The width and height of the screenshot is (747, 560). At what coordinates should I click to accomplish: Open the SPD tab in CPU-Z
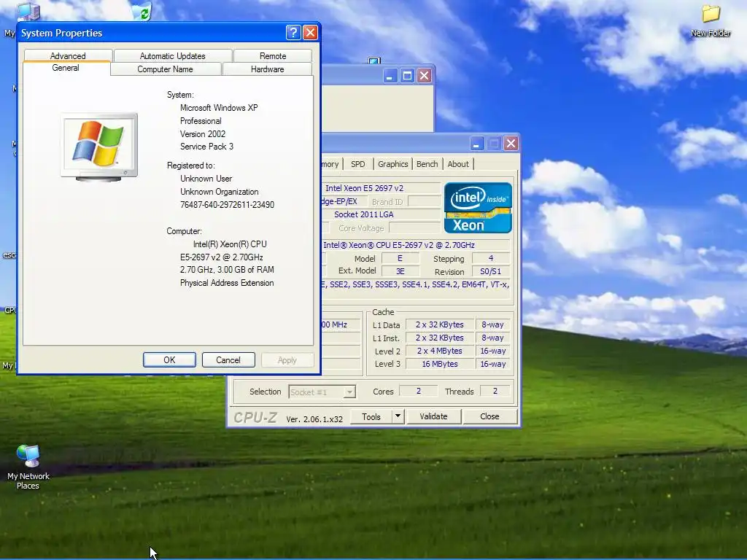tap(357, 164)
